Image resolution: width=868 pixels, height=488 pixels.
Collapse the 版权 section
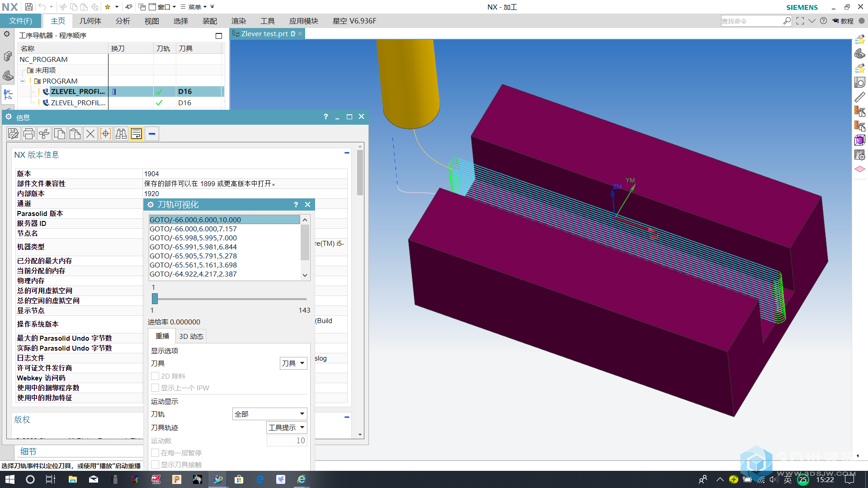coord(347,417)
